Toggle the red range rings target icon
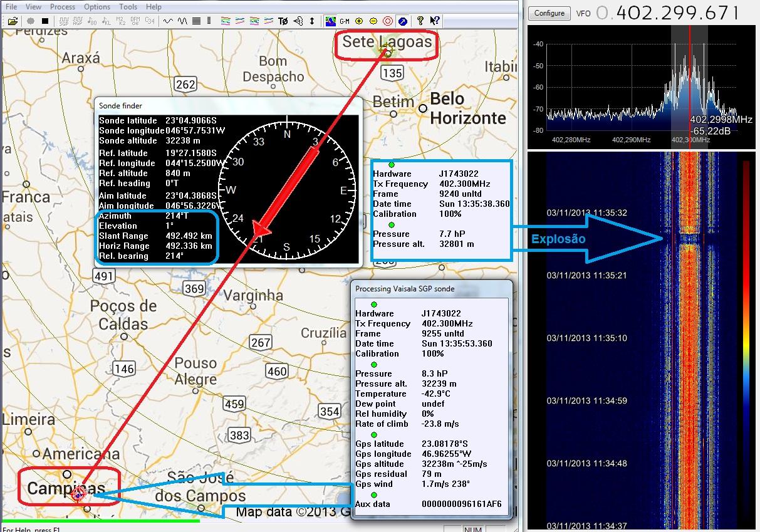The image size is (760, 532). (x=388, y=21)
